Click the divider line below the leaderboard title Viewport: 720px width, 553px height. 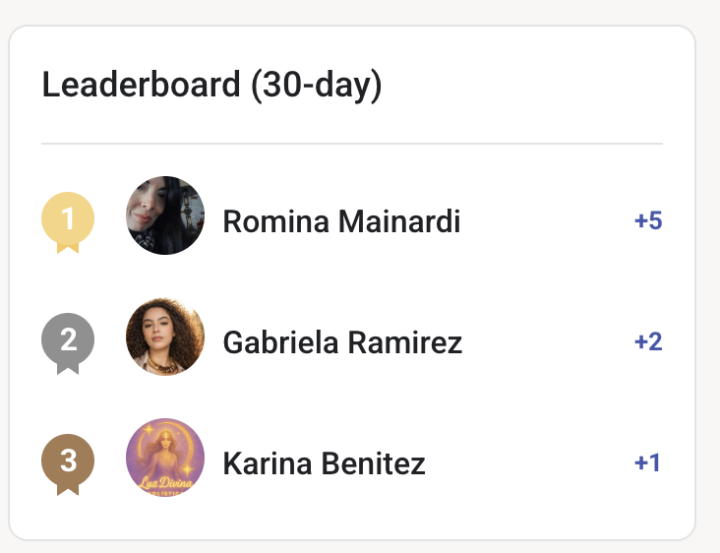352,144
